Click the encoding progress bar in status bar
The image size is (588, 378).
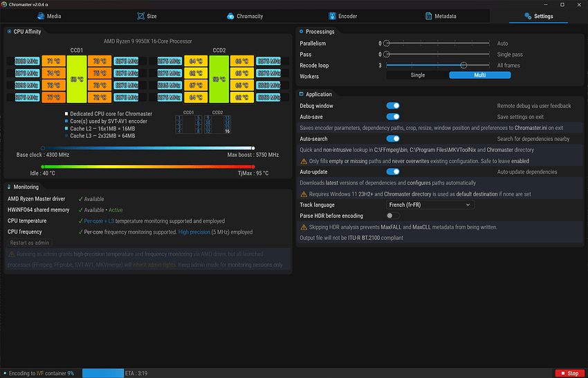click(x=103, y=373)
